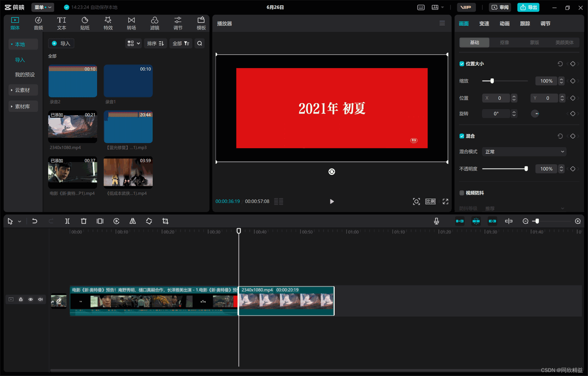Screen dimensions: 588x376
Task: Toggle track visibility eye icon
Action: point(31,299)
